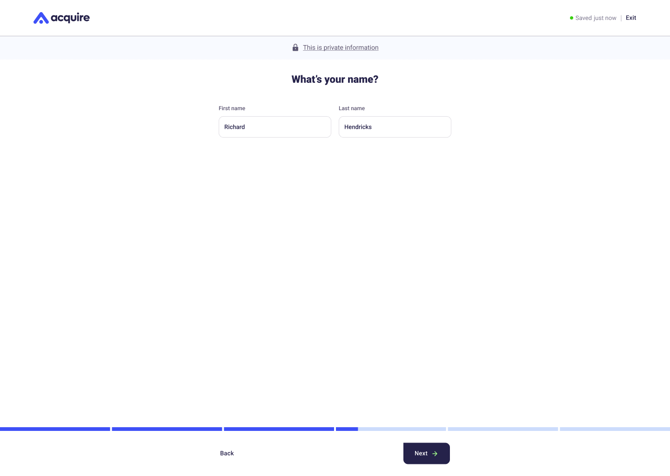Focus the First name field containing Richard
The width and height of the screenshot is (670, 476).
[x=275, y=127]
